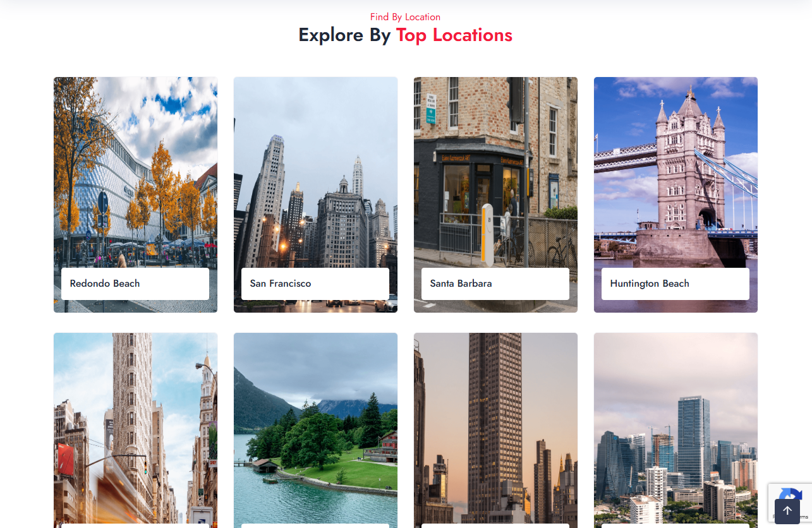Select the Huntington Beach location label

click(x=650, y=284)
